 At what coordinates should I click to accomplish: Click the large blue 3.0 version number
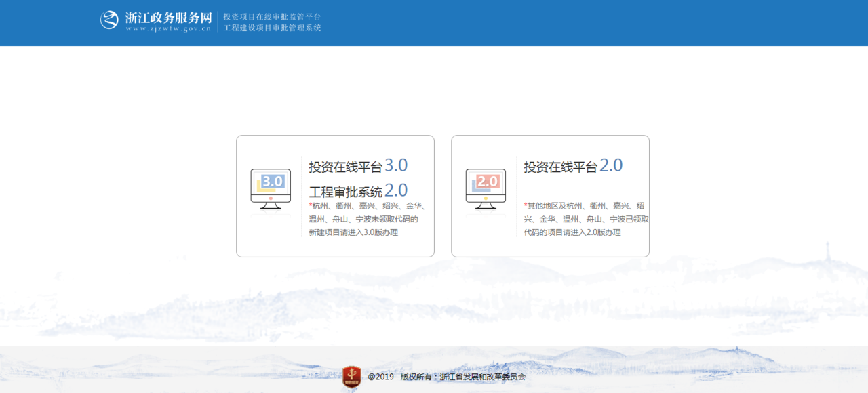pos(396,165)
